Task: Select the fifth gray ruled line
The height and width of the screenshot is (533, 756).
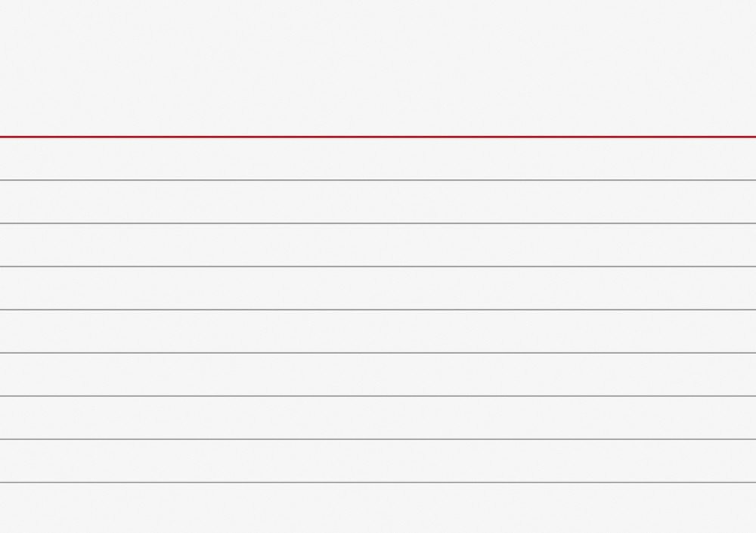Action: (378, 352)
